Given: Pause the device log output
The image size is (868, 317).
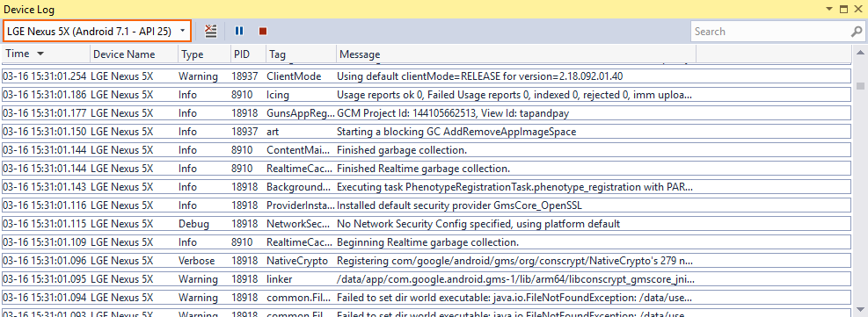Looking at the screenshot, I should [239, 32].
